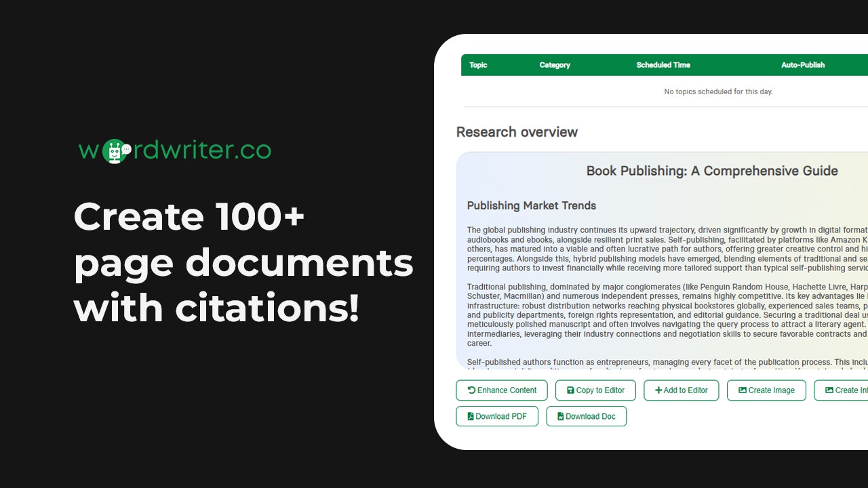Click the PDF file icon on Download PDF

click(471, 416)
